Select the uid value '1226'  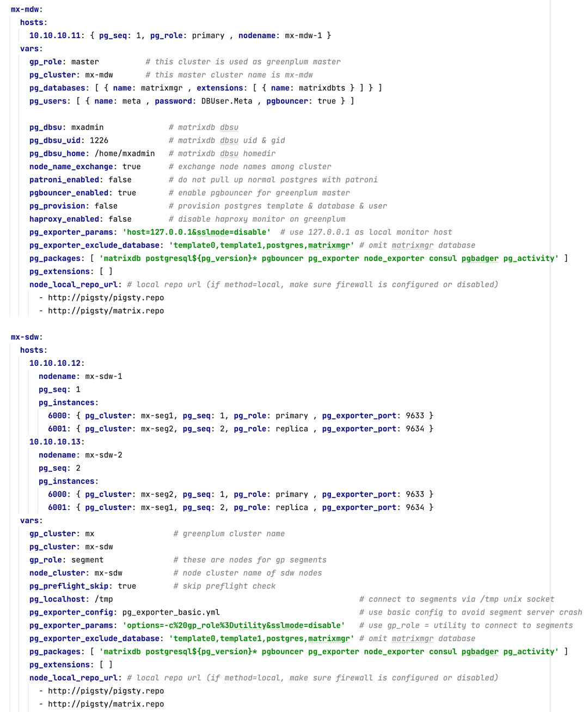(99, 140)
